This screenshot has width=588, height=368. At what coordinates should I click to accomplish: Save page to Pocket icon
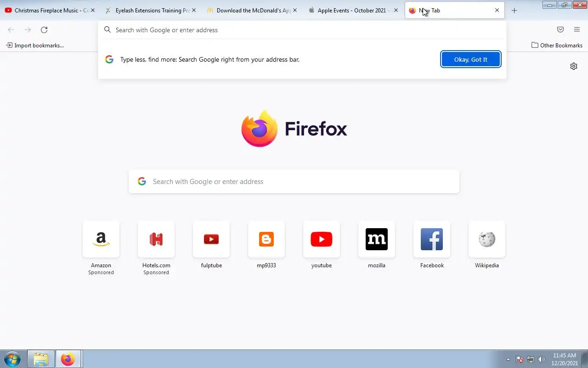tap(560, 29)
